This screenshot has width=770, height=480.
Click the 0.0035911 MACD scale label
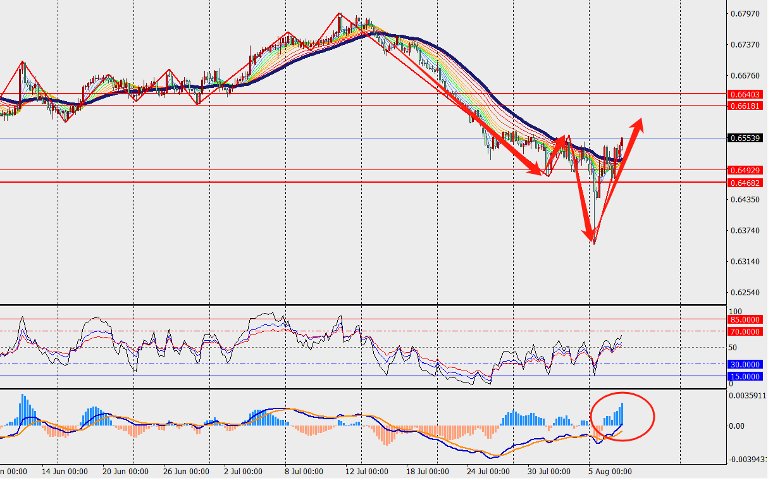click(x=747, y=395)
